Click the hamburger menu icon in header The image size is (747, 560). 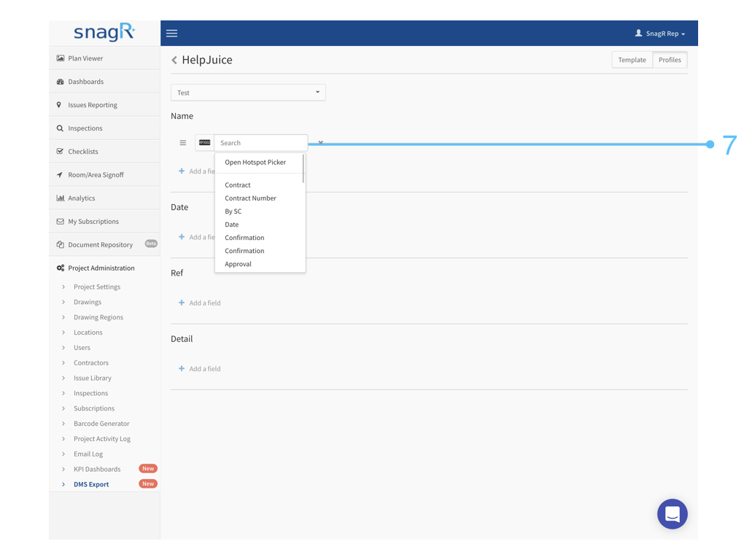point(171,34)
